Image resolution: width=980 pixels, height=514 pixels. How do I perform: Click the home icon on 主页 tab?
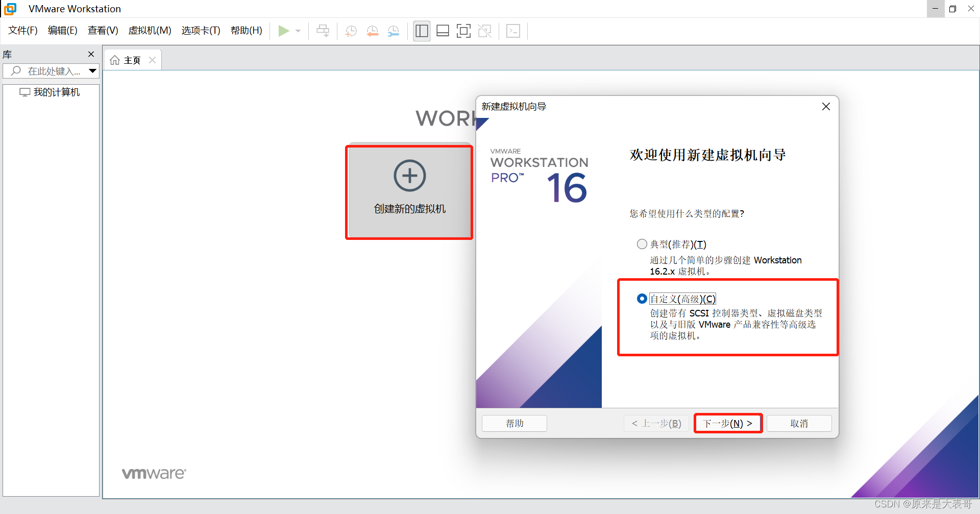point(115,60)
